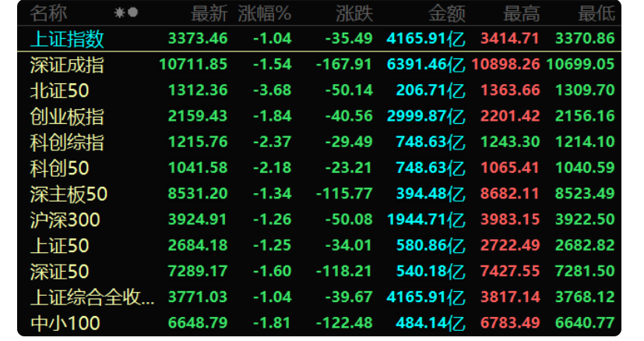Click high value 8682.11
644x341 pixels.
[x=510, y=194]
